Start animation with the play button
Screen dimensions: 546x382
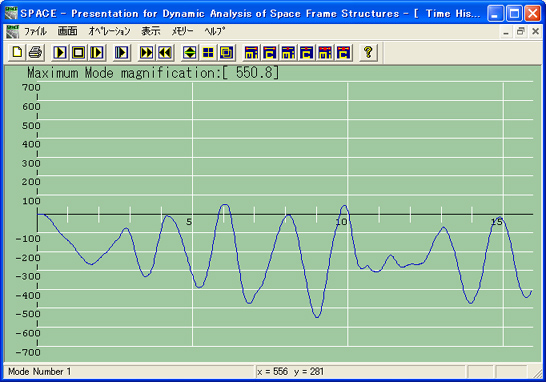(x=60, y=53)
